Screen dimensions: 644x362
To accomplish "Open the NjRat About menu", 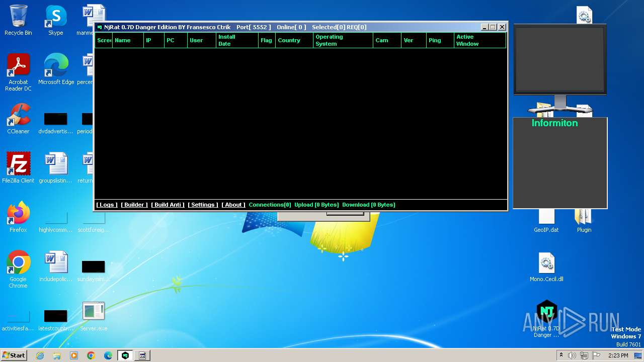I will [x=233, y=205].
